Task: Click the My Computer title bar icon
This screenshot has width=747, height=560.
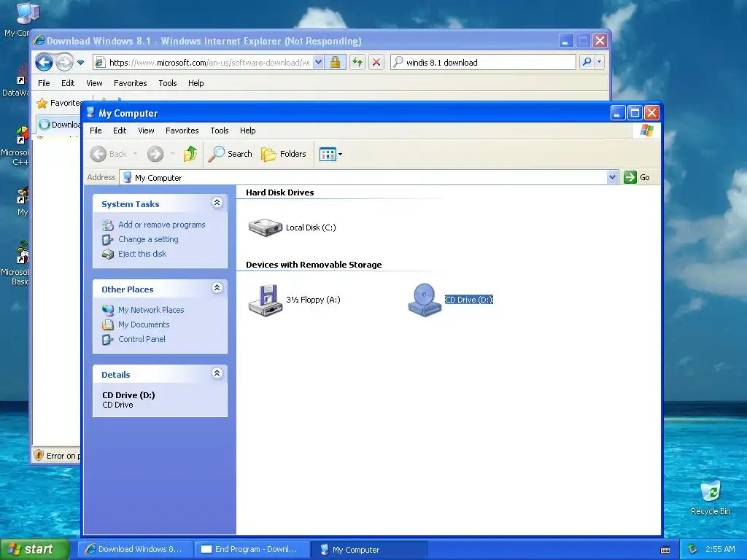Action: [x=90, y=113]
